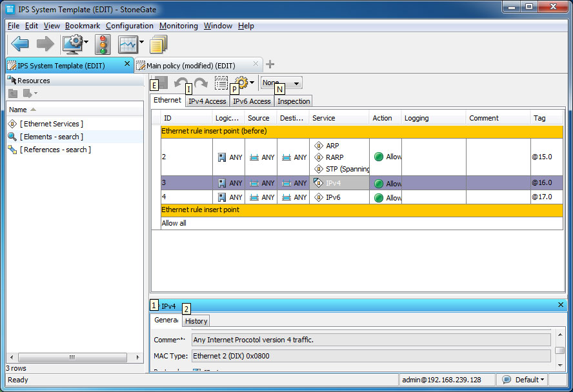Open the chart monitoring icon
This screenshot has width=573, height=392.
click(128, 44)
